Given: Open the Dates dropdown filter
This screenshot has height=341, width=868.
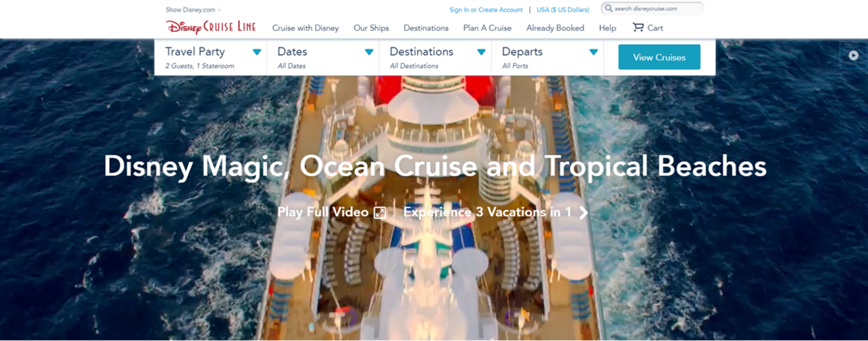Looking at the screenshot, I should [323, 58].
